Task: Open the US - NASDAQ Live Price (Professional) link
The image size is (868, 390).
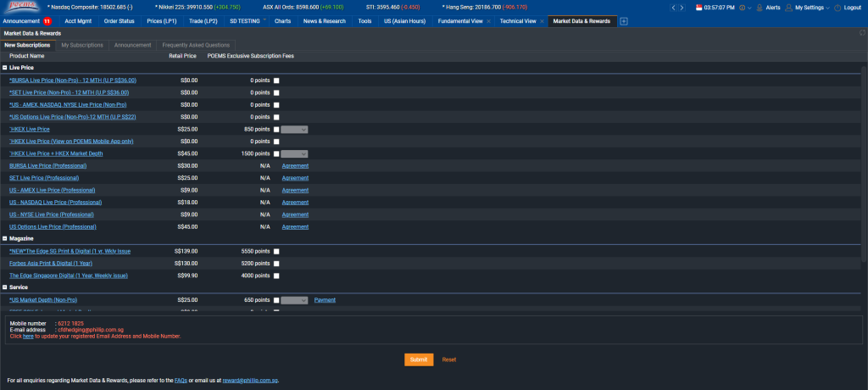Action: pos(55,202)
